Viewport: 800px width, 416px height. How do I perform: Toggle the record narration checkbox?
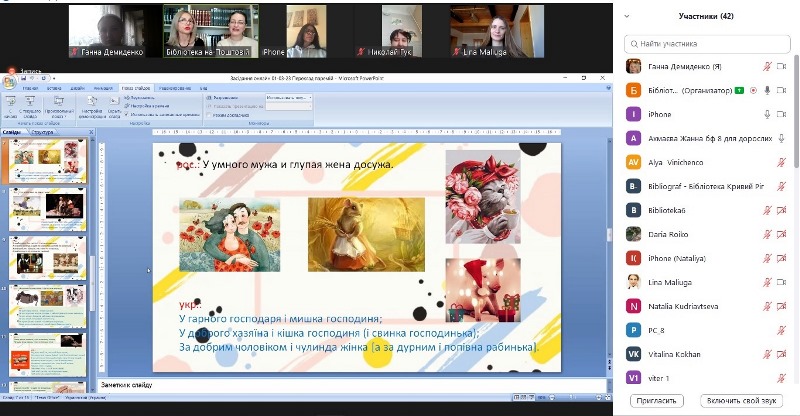pos(127,98)
